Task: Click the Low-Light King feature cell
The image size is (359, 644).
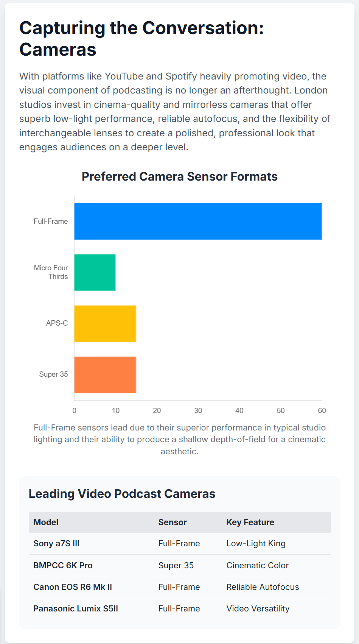Action: pos(256,544)
